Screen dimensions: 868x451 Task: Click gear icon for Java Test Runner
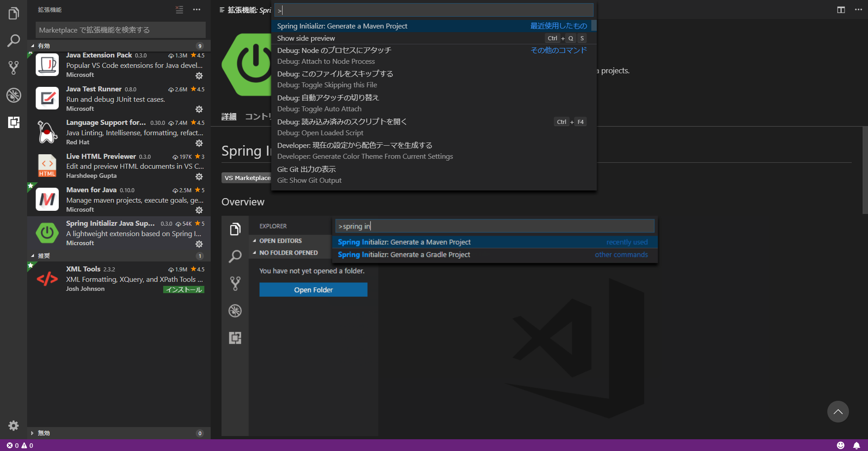[x=199, y=109]
